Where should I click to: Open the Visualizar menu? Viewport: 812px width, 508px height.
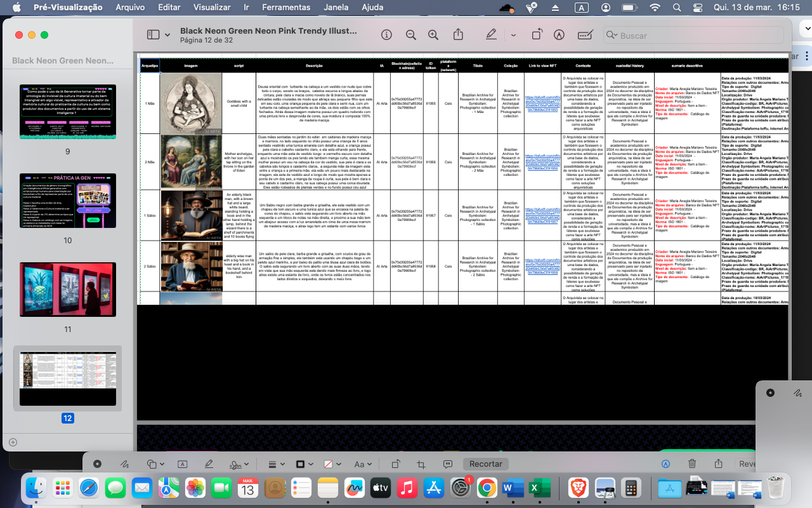[212, 8]
